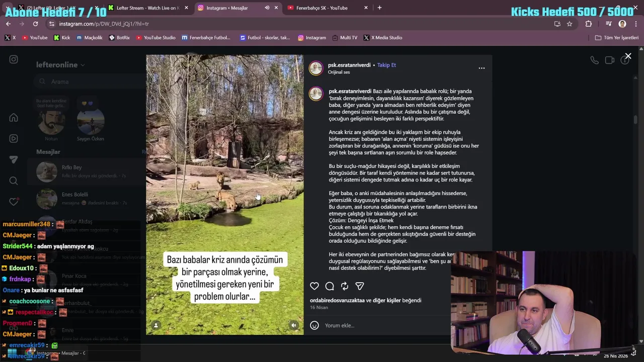Open the ordabiredosvaruzaktaa liker profile
The height and width of the screenshot is (362, 644).
[x=337, y=300]
